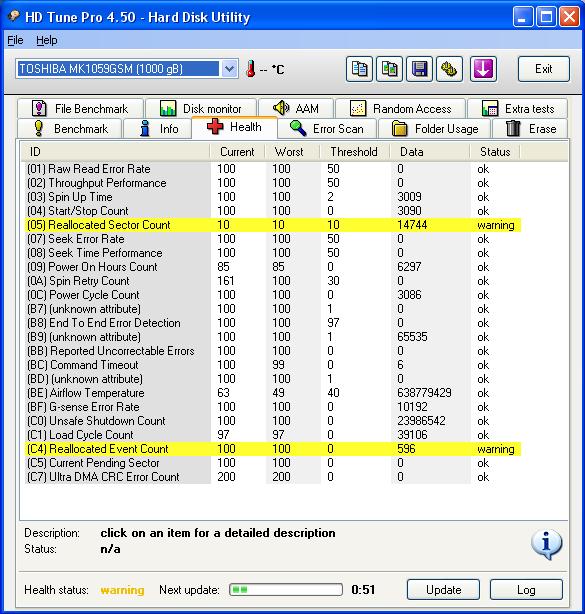Viewport: 585px width, 614px height.
Task: Copy text to clipboard toolbar icon
Action: (x=359, y=69)
